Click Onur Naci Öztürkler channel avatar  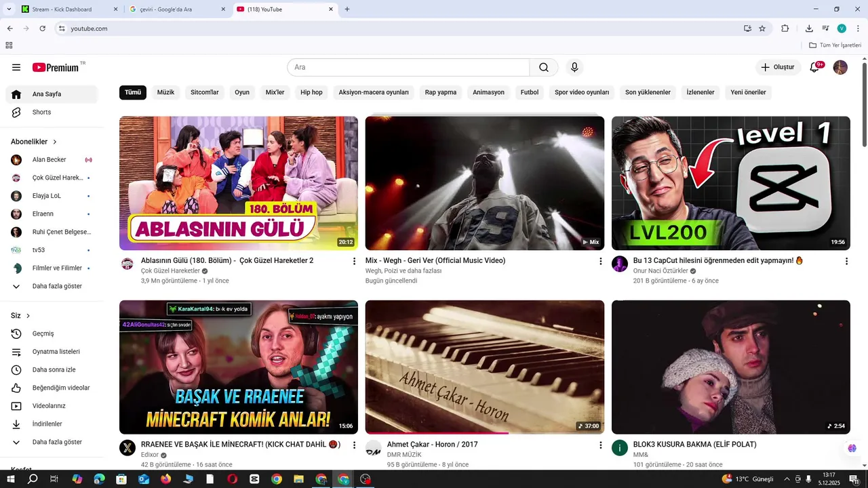(x=620, y=264)
